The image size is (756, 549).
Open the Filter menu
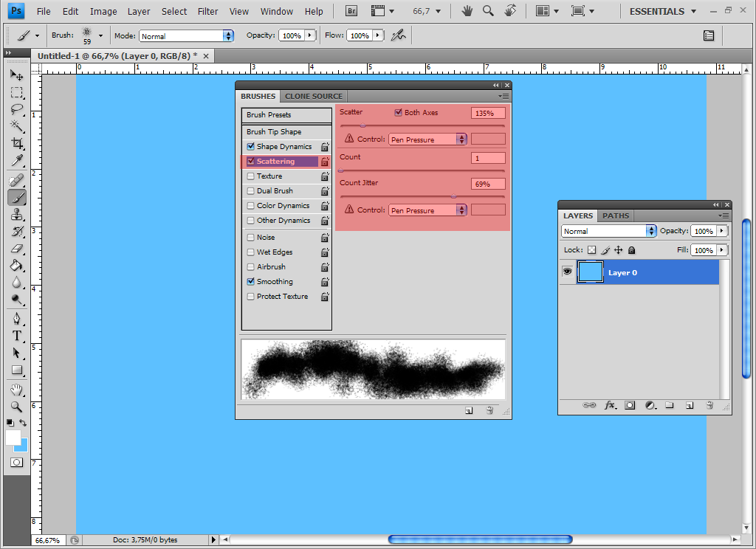pyautogui.click(x=207, y=11)
